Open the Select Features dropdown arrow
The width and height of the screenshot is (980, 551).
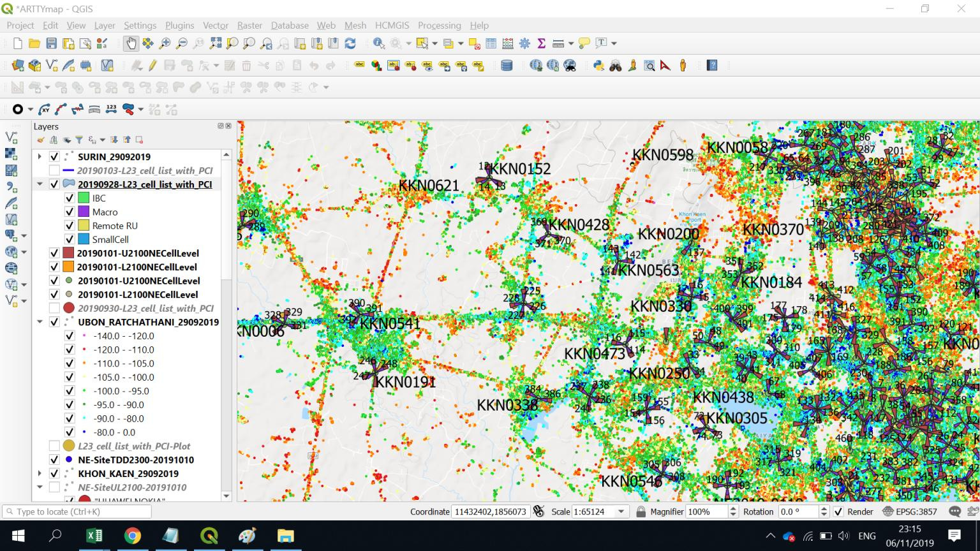click(434, 43)
